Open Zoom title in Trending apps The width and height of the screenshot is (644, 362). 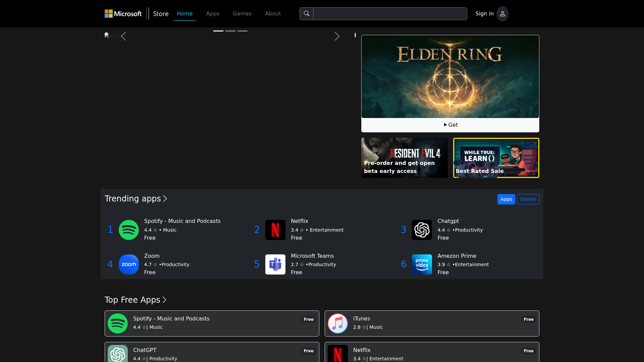click(152, 256)
